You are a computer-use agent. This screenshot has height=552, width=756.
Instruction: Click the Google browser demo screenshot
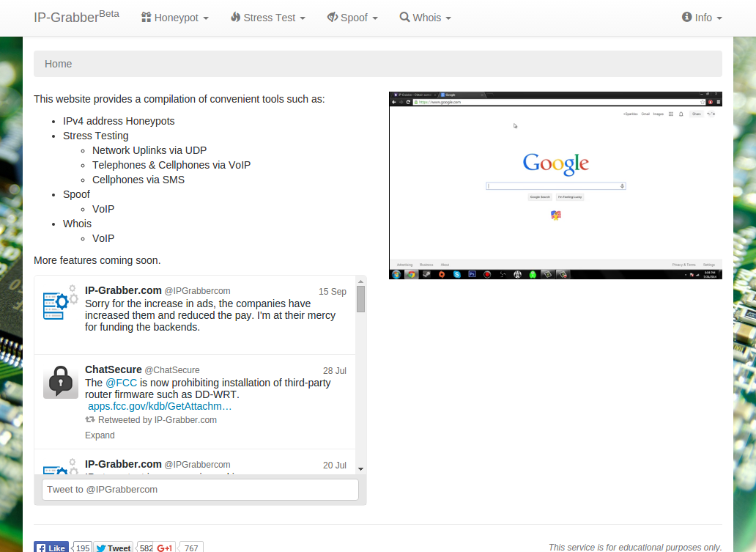coord(555,185)
